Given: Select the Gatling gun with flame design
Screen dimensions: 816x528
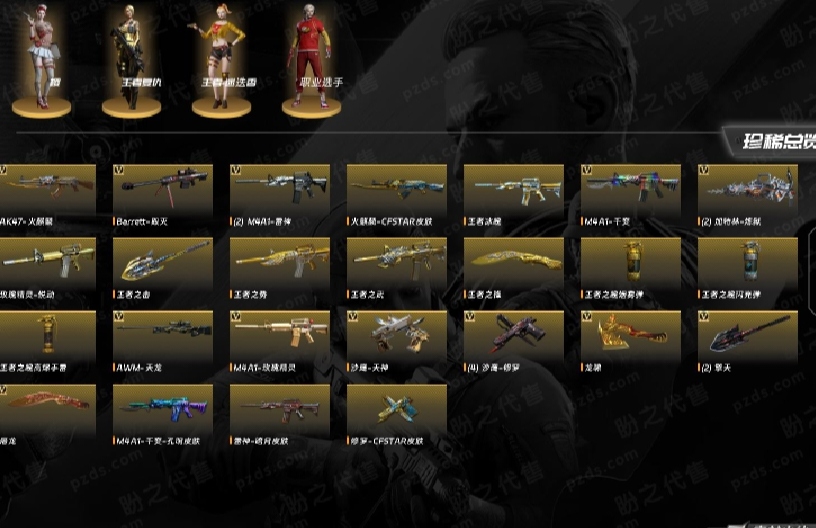Looking at the screenshot, I should coord(748,195).
